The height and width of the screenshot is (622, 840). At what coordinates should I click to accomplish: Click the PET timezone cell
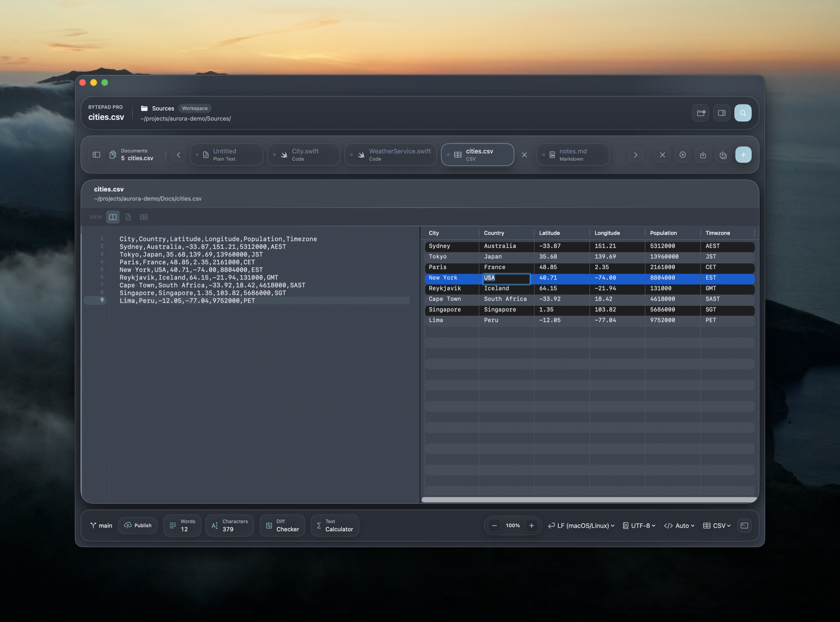(x=728, y=320)
